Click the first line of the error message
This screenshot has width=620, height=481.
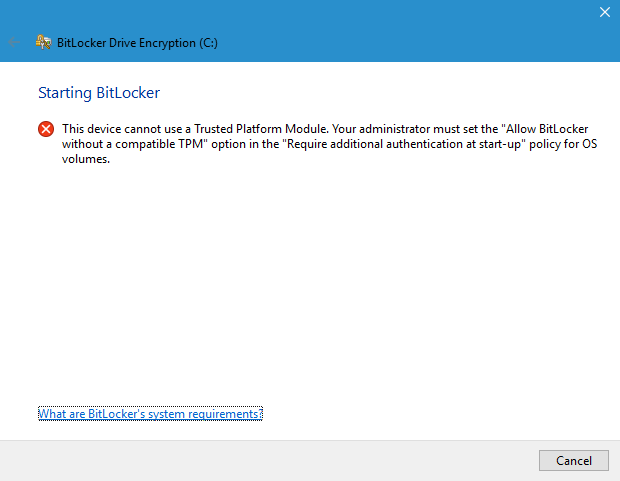(325, 129)
